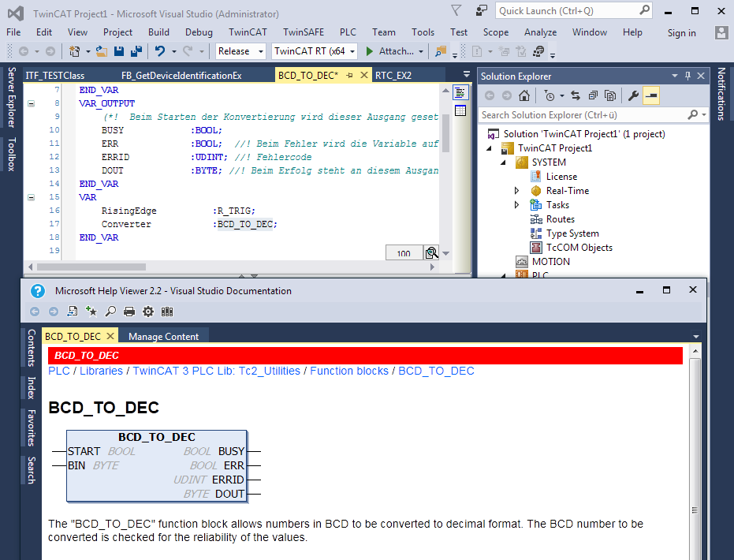Click the Save toolbar icon
Image resolution: width=734 pixels, height=560 pixels.
pos(119,51)
